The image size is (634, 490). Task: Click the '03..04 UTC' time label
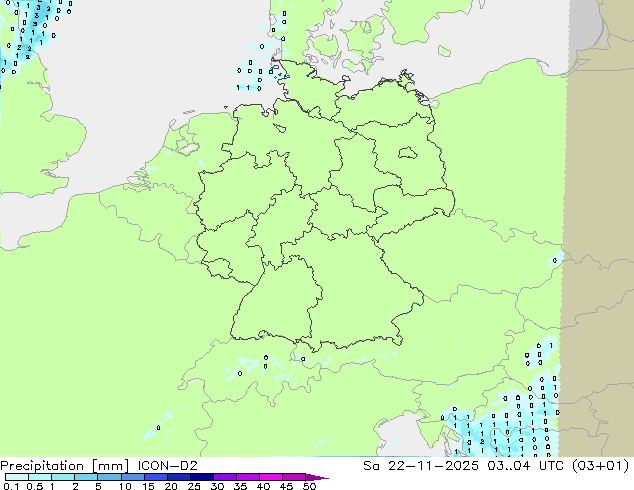(525, 466)
